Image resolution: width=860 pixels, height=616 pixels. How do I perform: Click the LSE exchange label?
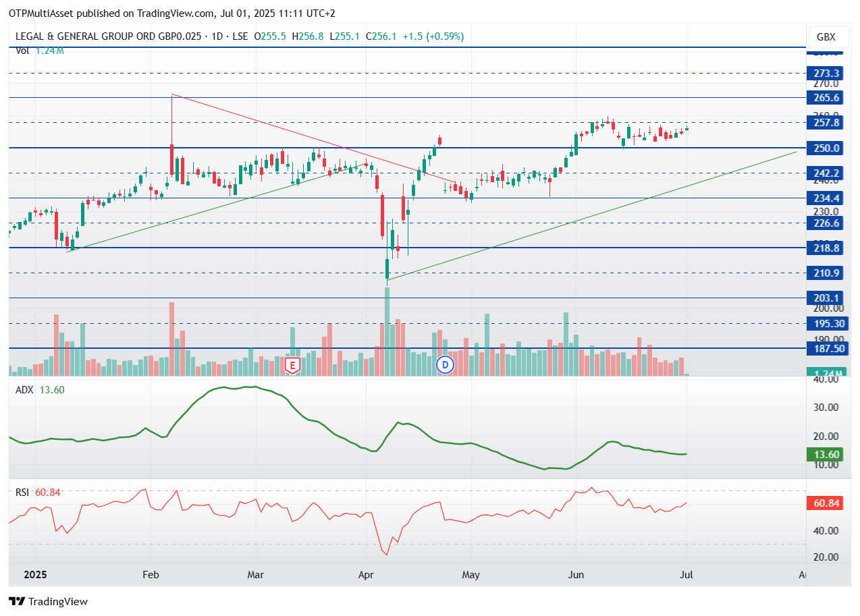pos(242,36)
